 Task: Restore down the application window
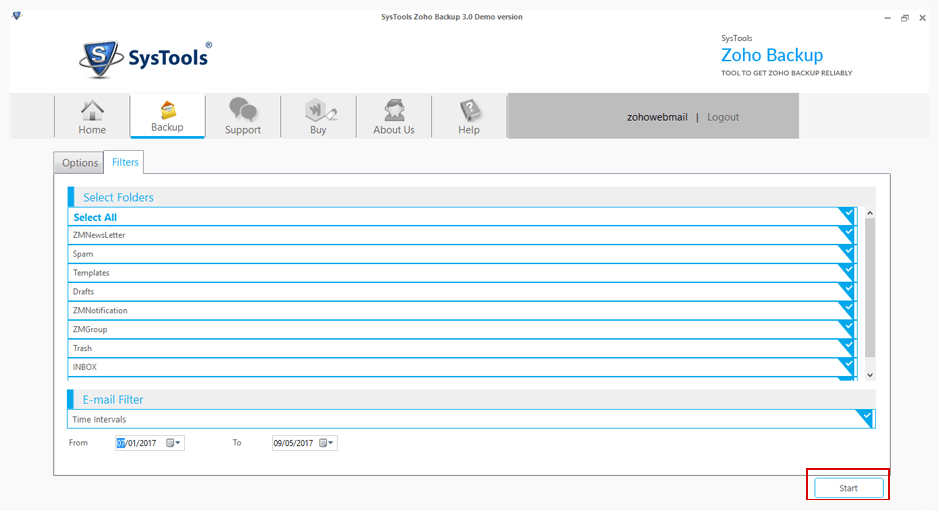coord(905,18)
